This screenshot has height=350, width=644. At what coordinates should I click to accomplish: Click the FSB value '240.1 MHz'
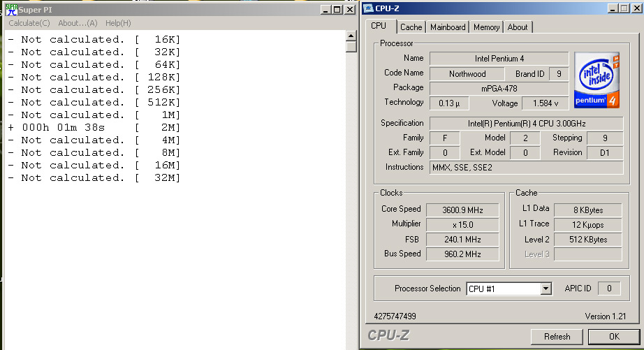(x=462, y=240)
